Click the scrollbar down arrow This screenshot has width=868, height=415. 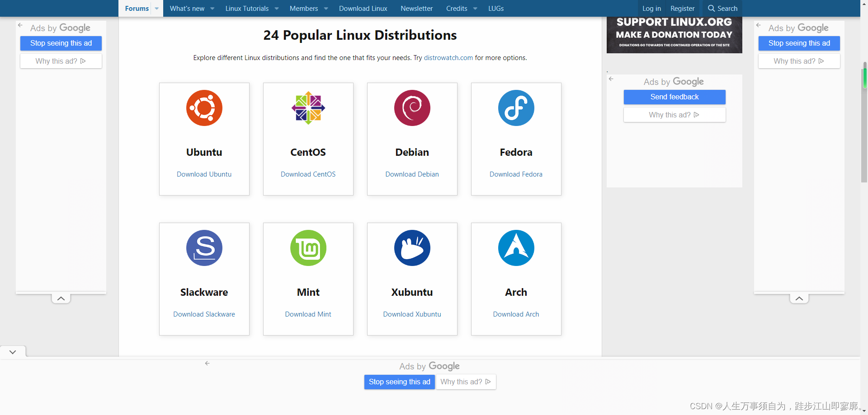[x=864, y=411]
